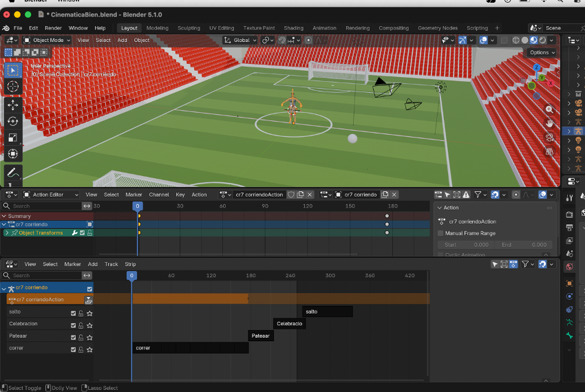Screen dimensions: 585x392
Task: Click the keyframe at frame 180 in Summary
Action: 387,216
